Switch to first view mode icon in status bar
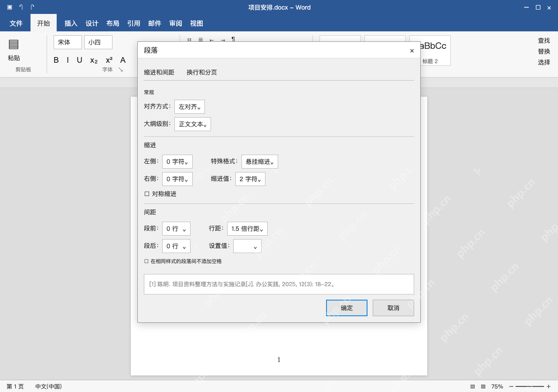Viewport: 558px width, 392px height. [x=473, y=386]
